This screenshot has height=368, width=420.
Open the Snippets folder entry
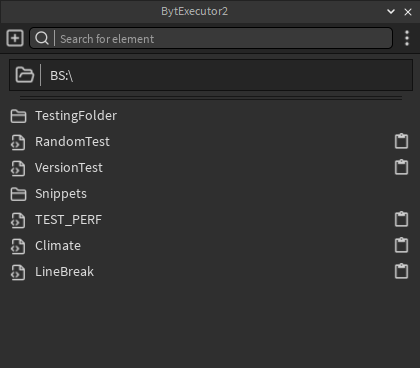click(x=61, y=194)
